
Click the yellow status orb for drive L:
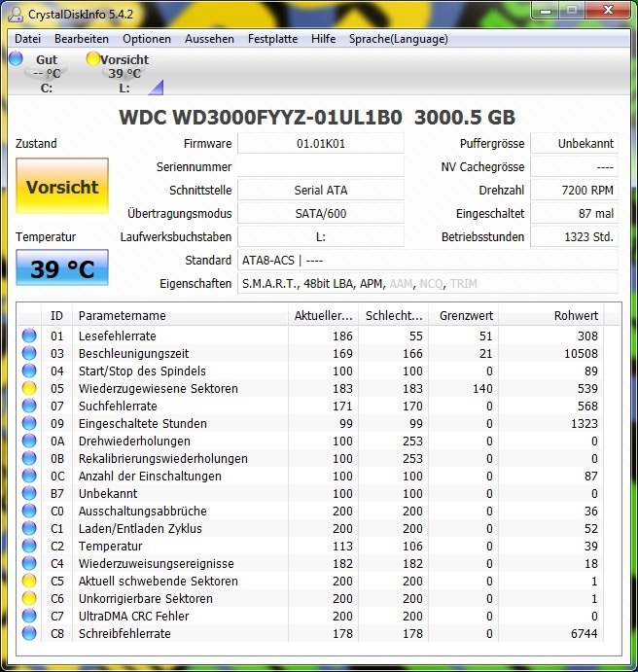tap(92, 58)
